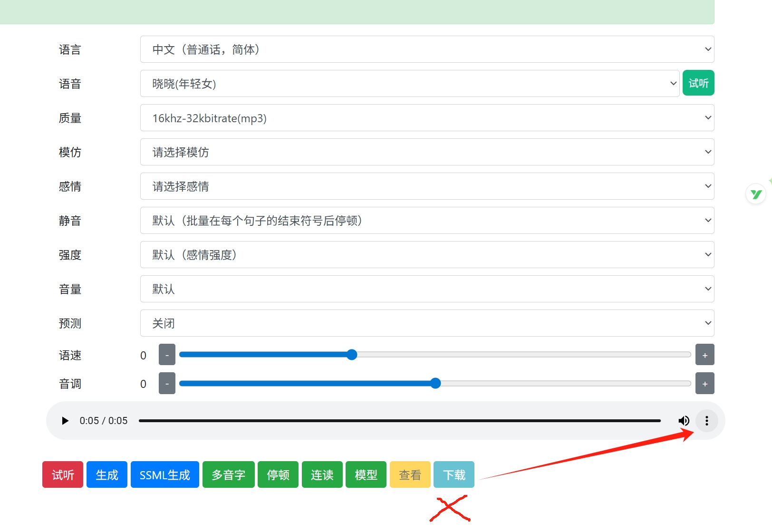Click the plus to increase 语速
Viewport: 772px width, 532px height.
705,354
